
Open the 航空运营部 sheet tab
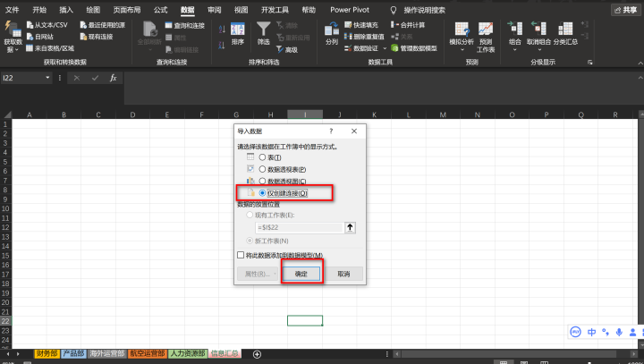coord(148,354)
